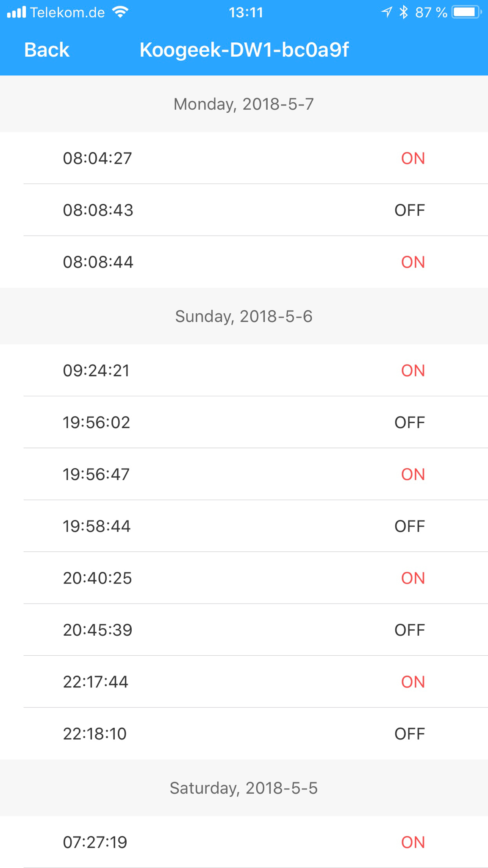Viewport: 488px width, 868px height.
Task: Open the 09:24:21 ON log row
Action: [244, 370]
